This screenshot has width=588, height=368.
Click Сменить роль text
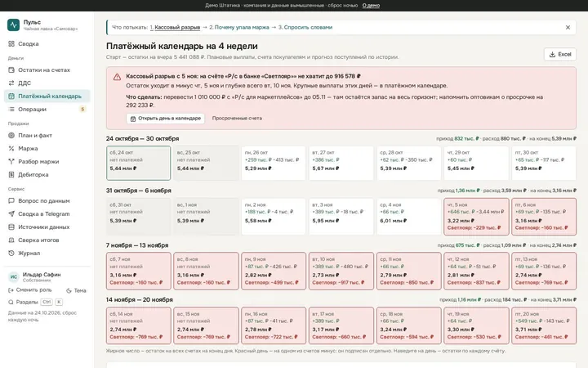[x=33, y=289]
